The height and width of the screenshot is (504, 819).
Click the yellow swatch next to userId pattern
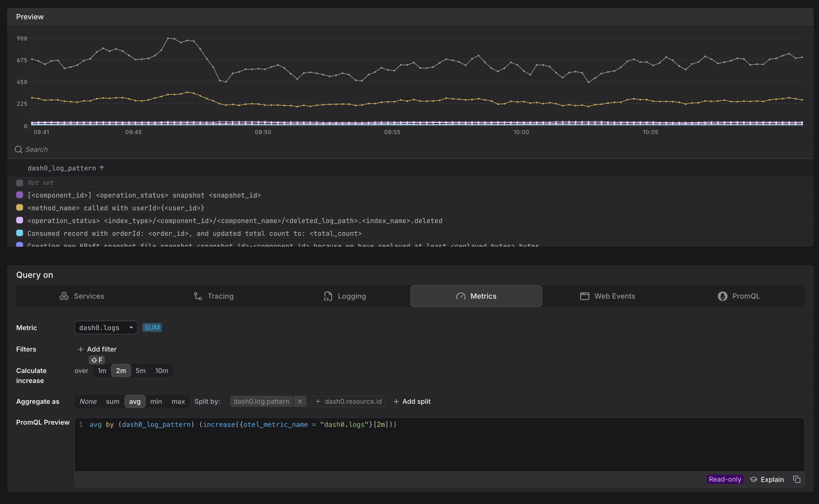19,207
